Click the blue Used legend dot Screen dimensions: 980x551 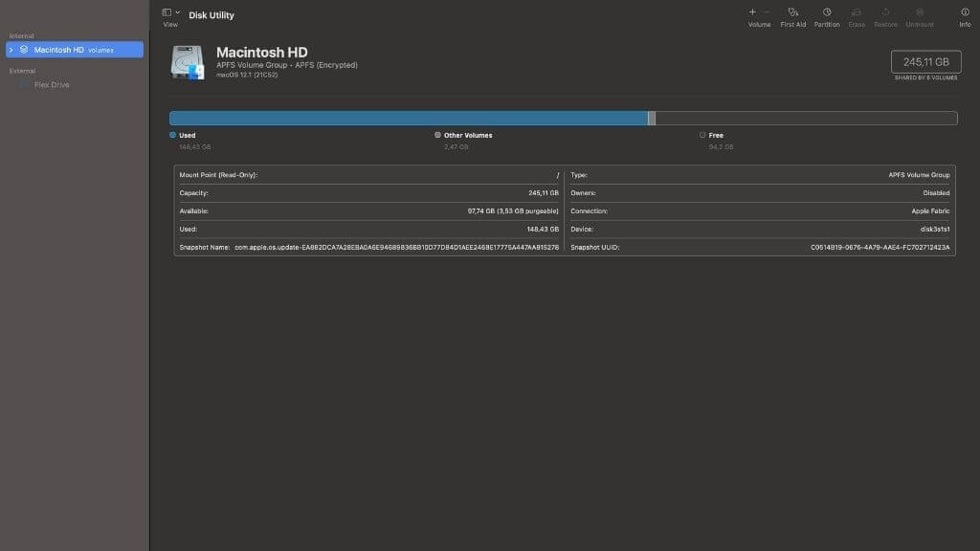pyautogui.click(x=172, y=136)
